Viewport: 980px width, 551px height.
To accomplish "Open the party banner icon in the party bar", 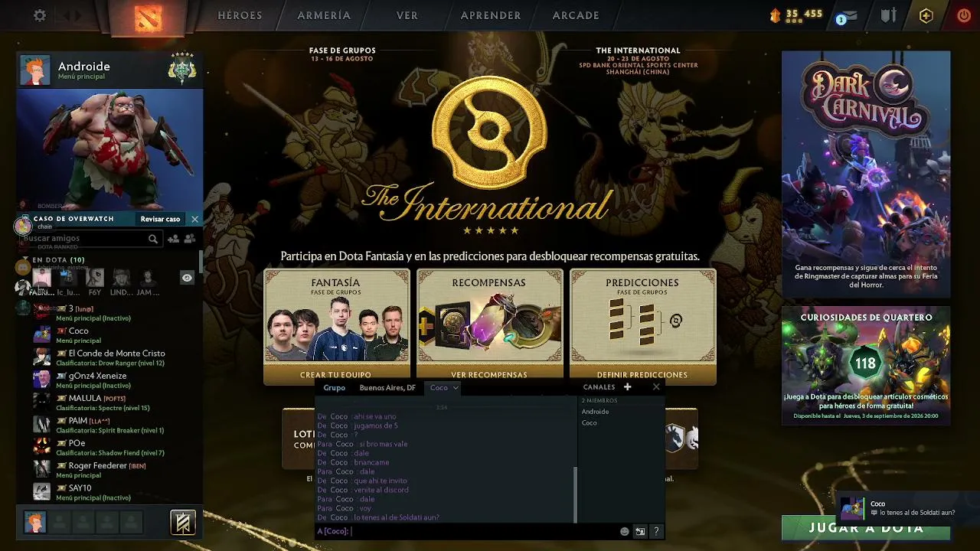I will pos(183,522).
